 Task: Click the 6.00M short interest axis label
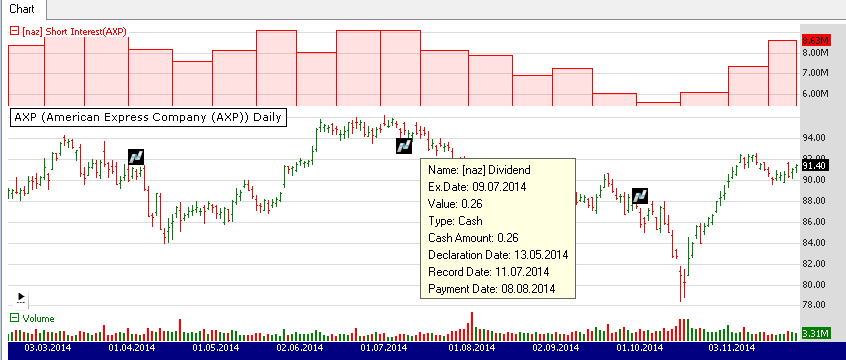coord(815,93)
